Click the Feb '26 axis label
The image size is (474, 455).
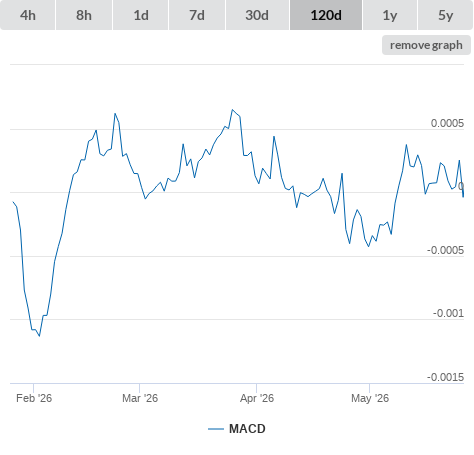point(34,398)
